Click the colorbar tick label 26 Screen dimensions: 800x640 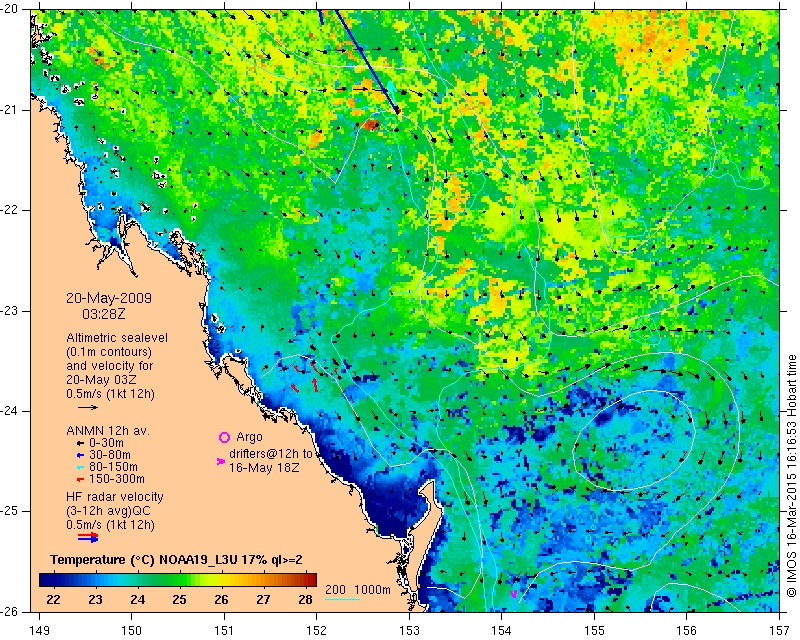click(x=221, y=600)
